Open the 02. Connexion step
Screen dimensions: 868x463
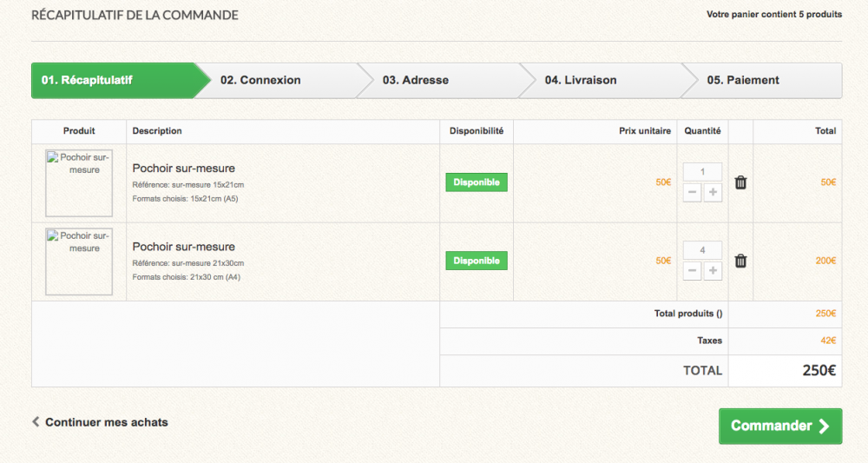click(x=260, y=80)
